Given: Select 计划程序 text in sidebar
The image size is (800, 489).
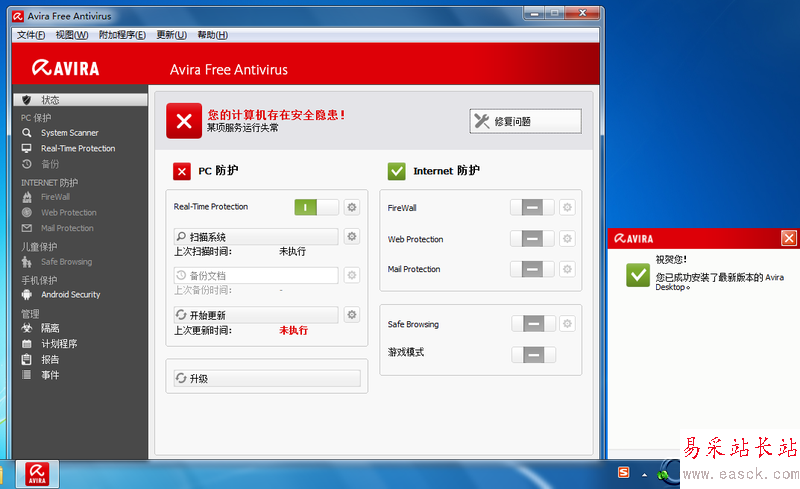Looking at the screenshot, I should [x=59, y=344].
